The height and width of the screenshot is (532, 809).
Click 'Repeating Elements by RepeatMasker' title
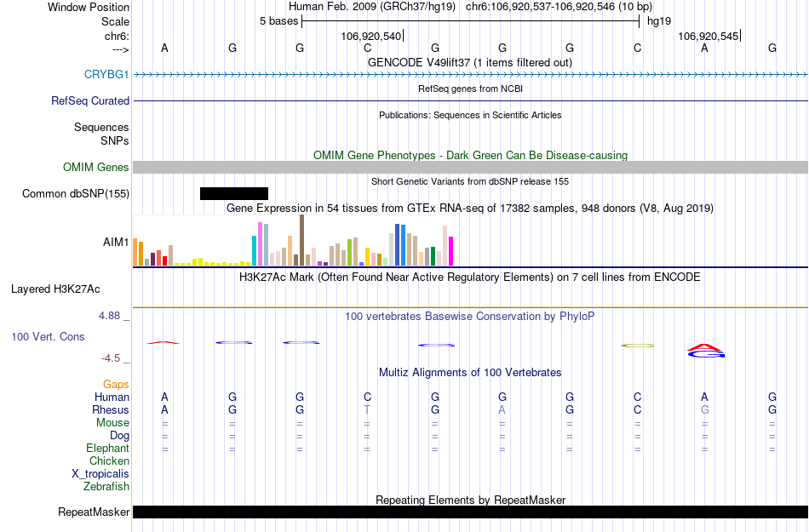[x=470, y=500]
